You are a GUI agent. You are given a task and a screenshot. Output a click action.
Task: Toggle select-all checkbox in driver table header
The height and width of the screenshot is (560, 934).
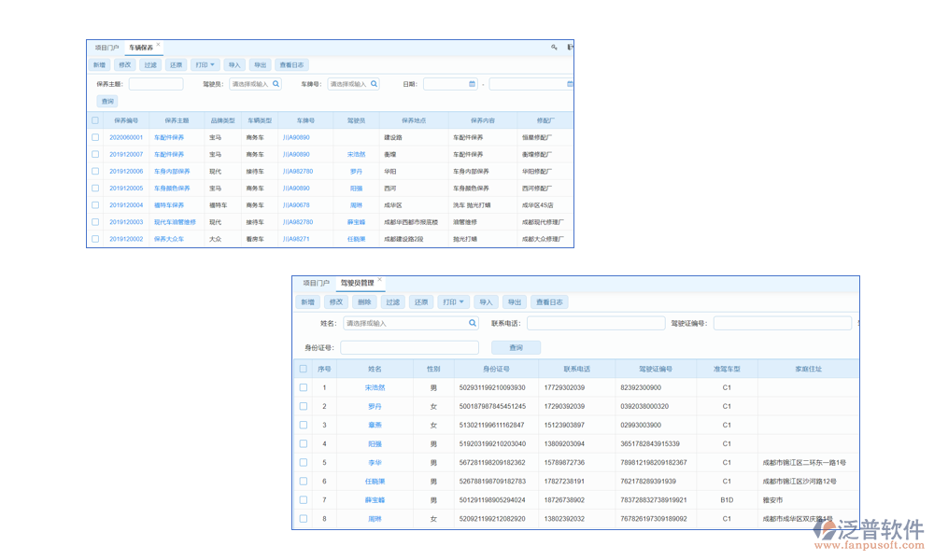tap(303, 369)
